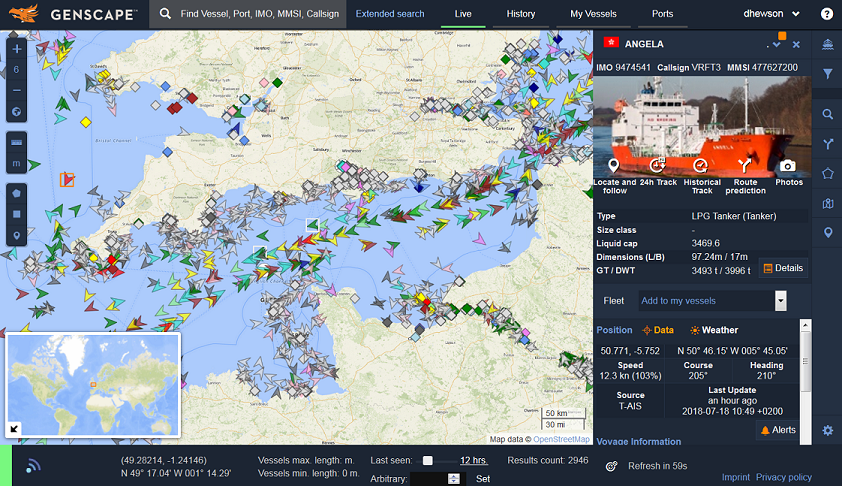Click the globe world view icon
The image size is (842, 486).
click(x=17, y=112)
